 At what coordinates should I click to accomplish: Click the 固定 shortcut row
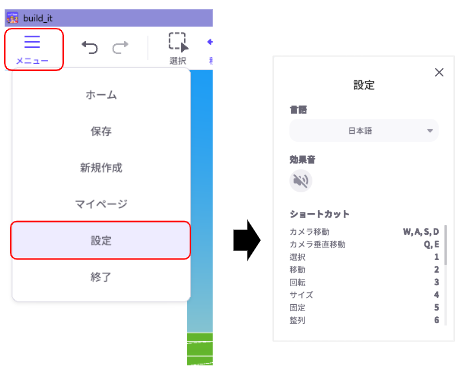[x=364, y=307]
